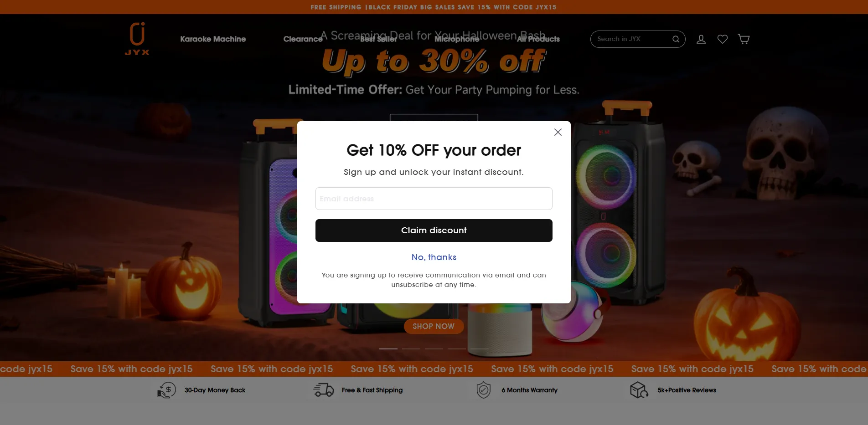868x425 pixels.
Task: Close the 10% OFF popup
Action: [558, 132]
